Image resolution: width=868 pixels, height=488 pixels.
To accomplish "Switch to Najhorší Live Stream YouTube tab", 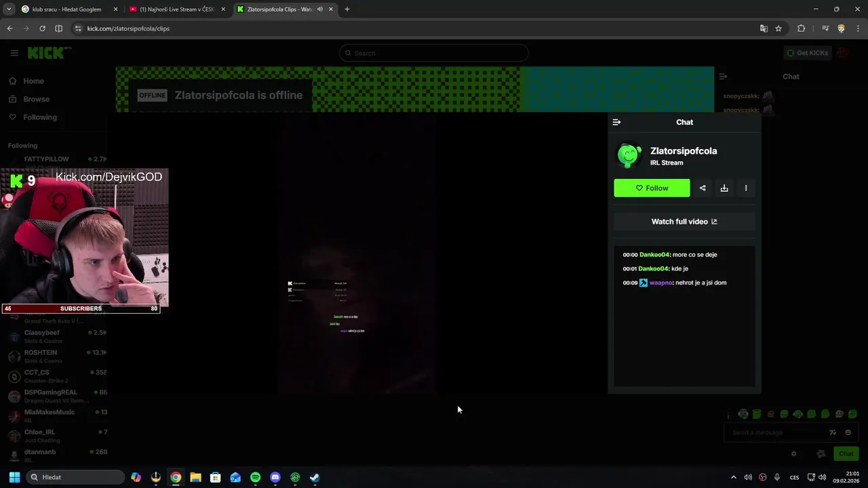I will [176, 9].
